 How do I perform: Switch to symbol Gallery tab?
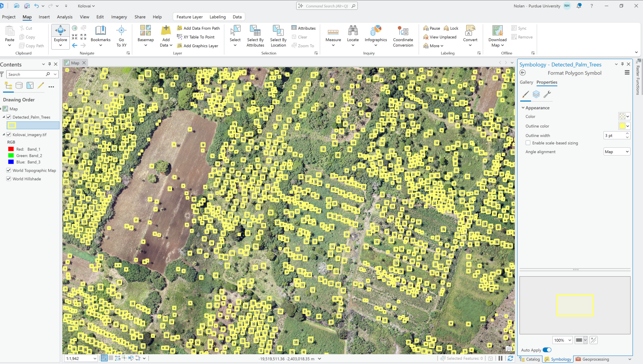point(526,82)
